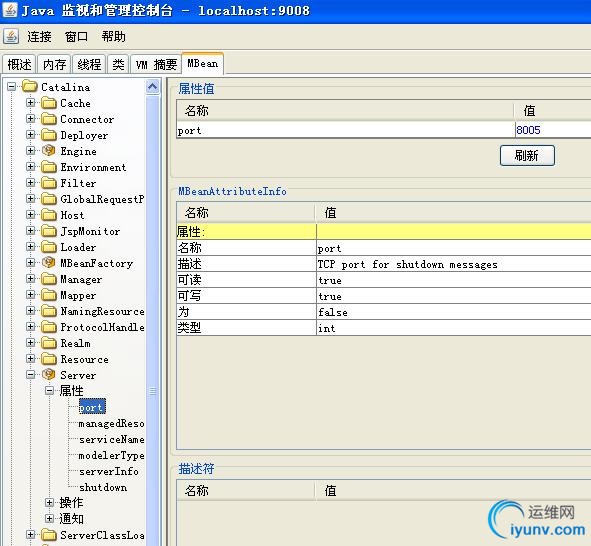This screenshot has width=591, height=546.
Task: Click the Mapper folder icon
Action: [x=49, y=295]
